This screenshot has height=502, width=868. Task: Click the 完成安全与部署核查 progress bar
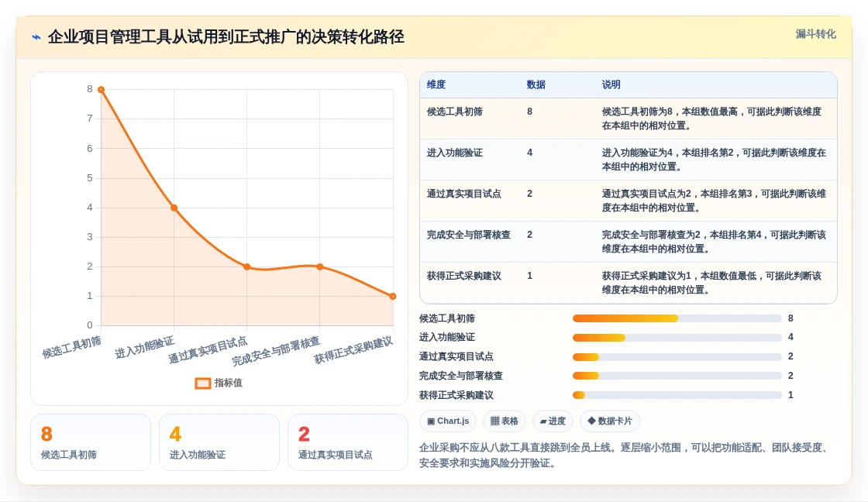point(677,376)
